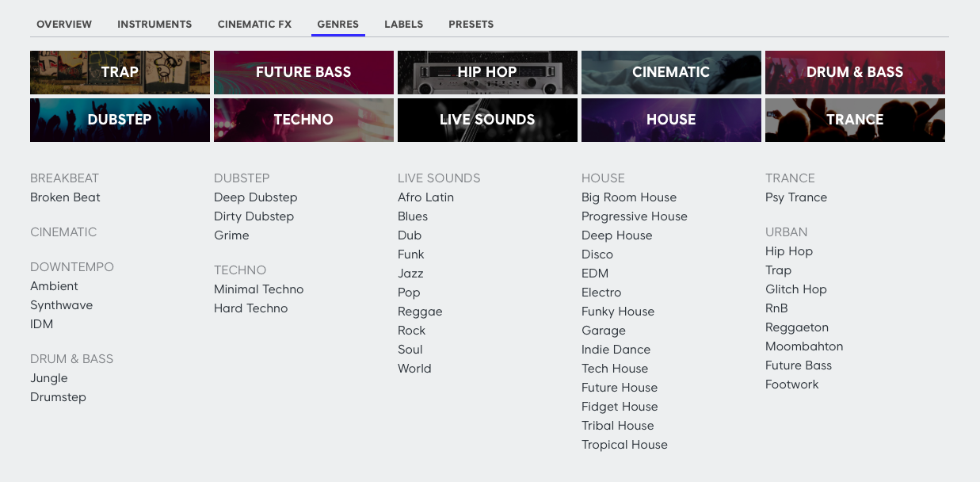Go to the Cinematic FX tab
Screen dimensions: 980x482
tap(254, 25)
